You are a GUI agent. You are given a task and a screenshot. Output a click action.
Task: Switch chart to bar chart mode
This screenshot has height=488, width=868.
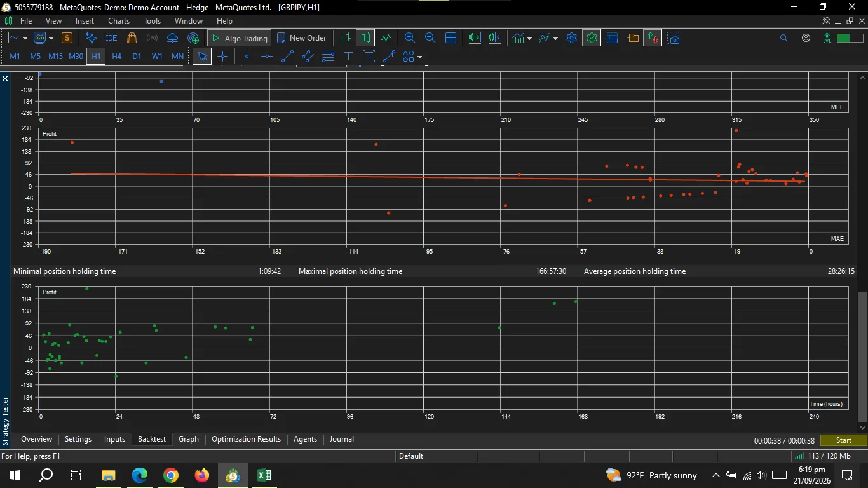345,38
